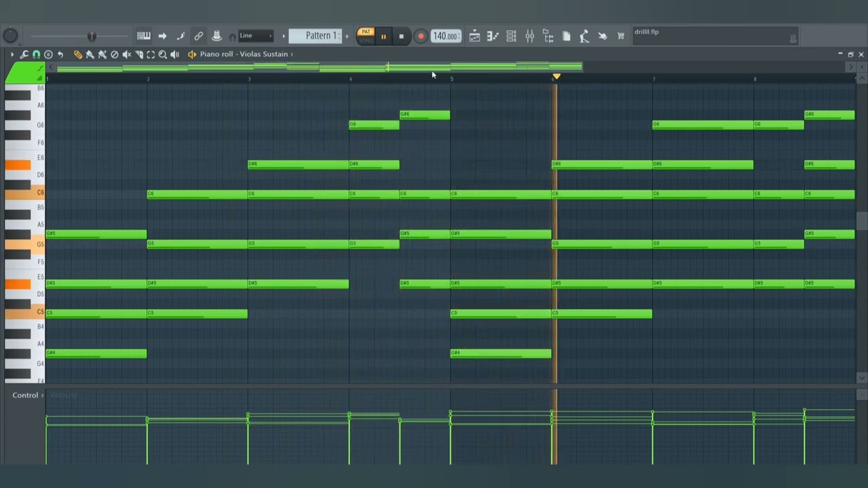Click scroll-left arrow on overview bar
The image size is (868, 488).
click(51, 67)
